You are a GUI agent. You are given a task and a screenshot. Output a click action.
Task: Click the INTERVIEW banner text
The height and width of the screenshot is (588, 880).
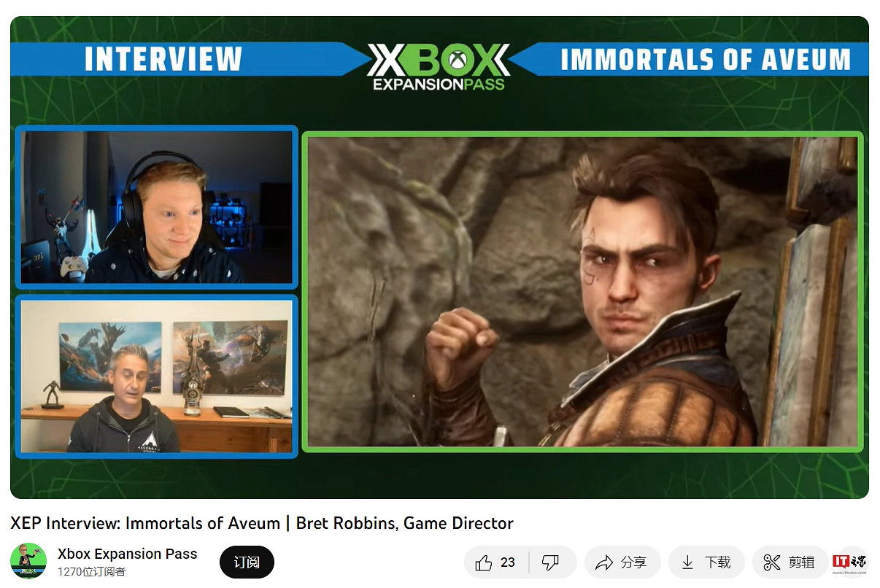[x=163, y=59]
